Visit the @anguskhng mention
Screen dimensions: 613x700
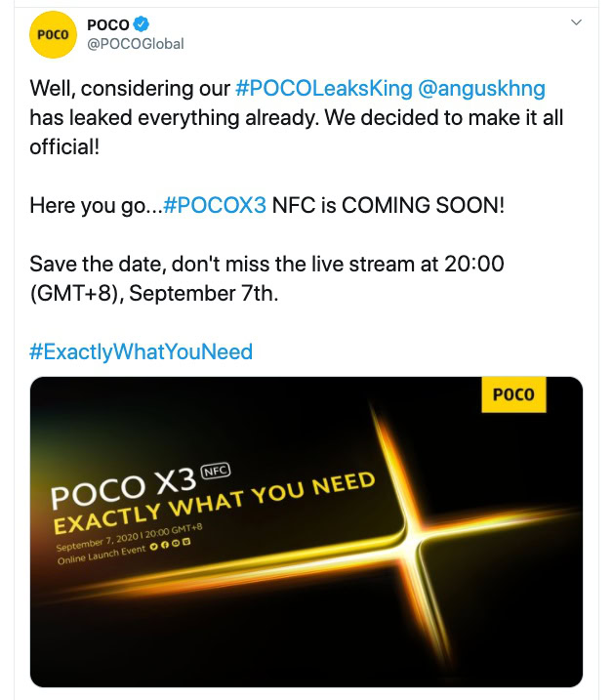pos(481,89)
